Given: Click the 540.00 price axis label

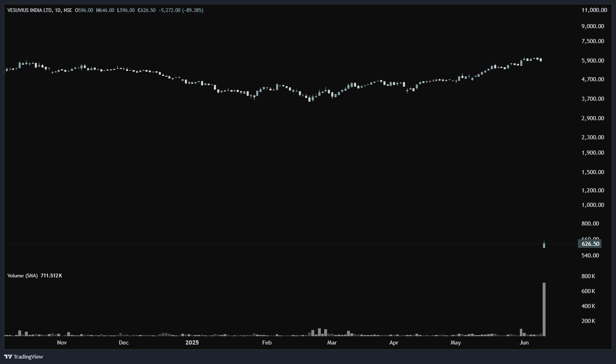Looking at the screenshot, I should 590,255.
